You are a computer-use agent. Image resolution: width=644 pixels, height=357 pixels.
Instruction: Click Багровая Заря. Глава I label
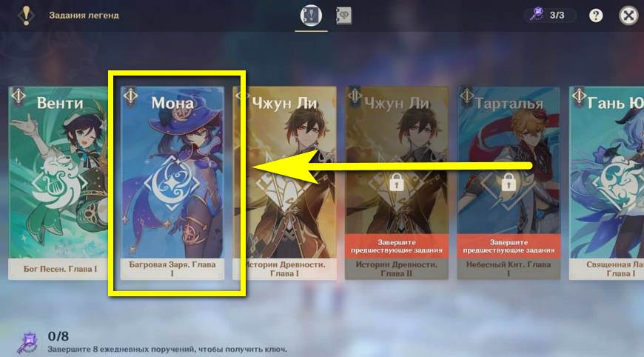pos(172,269)
